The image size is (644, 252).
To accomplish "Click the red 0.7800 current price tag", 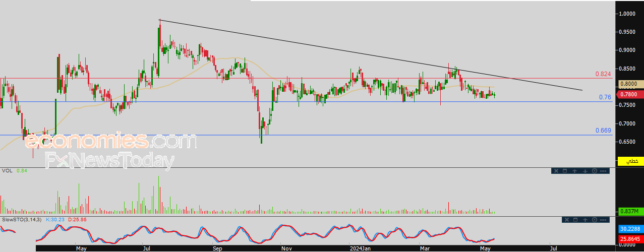I will pos(630,94).
